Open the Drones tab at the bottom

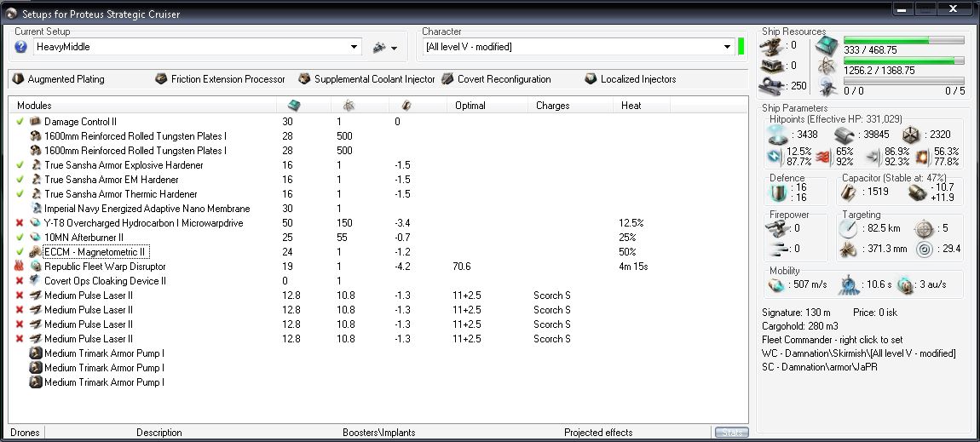point(25,433)
